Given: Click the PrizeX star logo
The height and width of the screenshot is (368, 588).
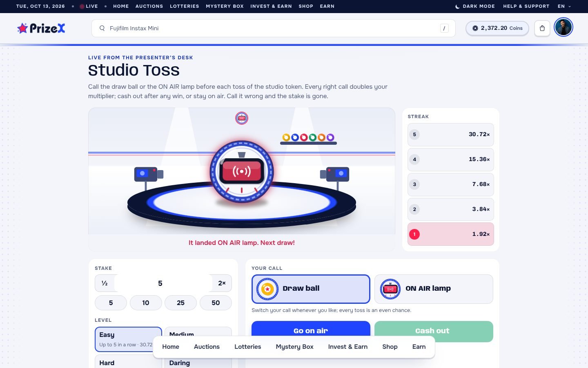Looking at the screenshot, I should (x=41, y=28).
